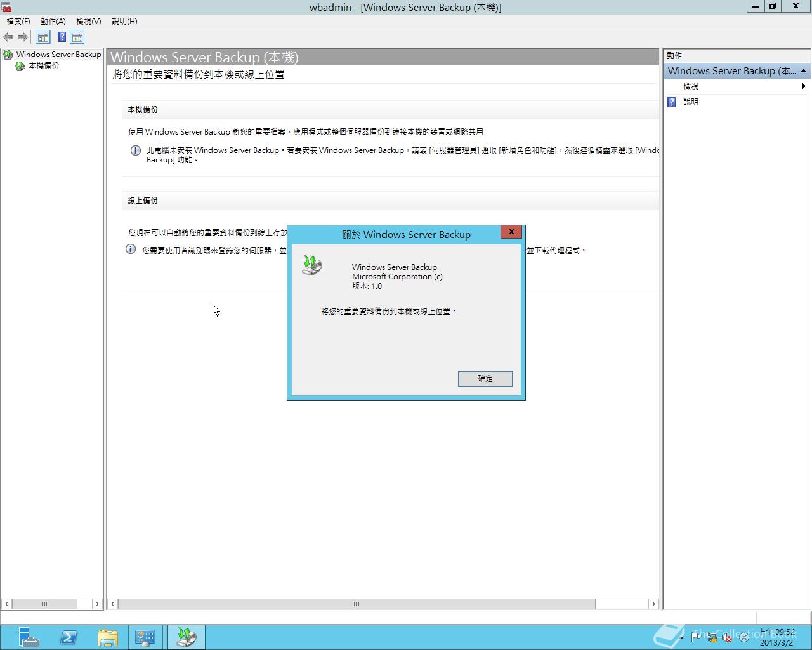Screen dimensions: 812x650
Task: Expand 檢視 submenu in Actions pane
Action: (736, 86)
